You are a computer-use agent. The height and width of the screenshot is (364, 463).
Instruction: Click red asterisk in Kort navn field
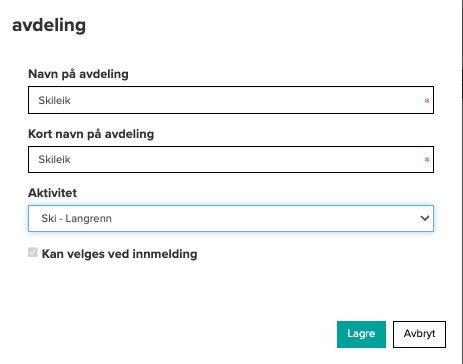pyautogui.click(x=427, y=160)
